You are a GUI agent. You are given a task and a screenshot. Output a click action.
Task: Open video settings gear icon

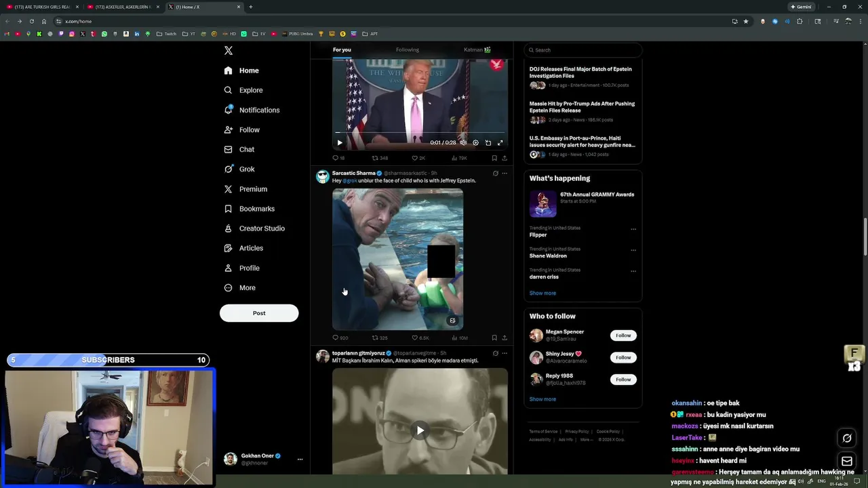pos(475,143)
